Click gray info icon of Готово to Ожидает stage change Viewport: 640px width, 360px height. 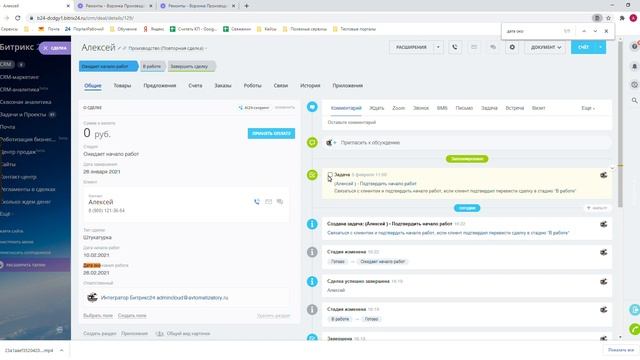pos(312,252)
